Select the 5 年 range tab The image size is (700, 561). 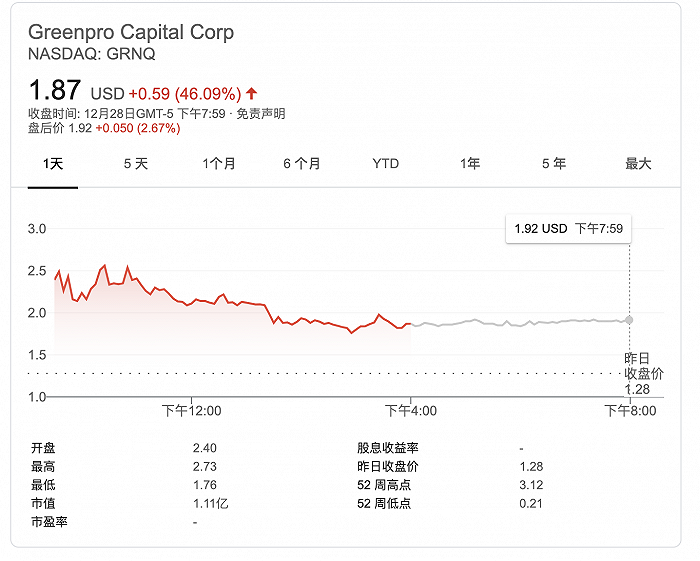pos(554,163)
